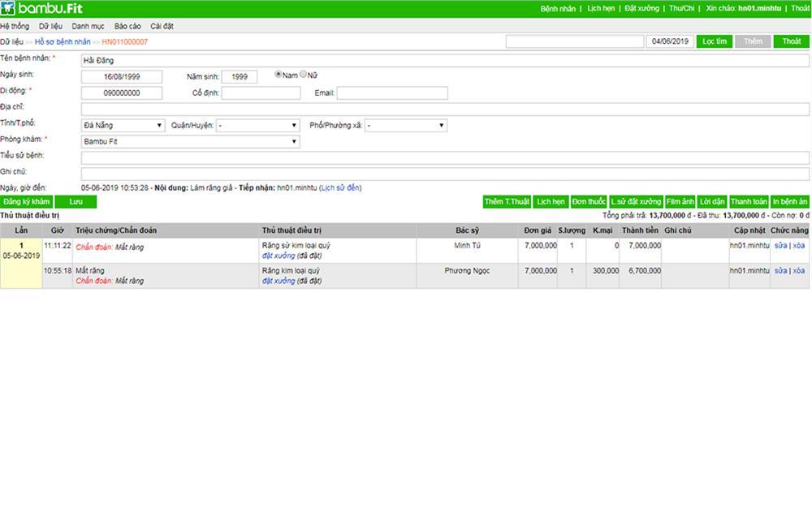Open the Hệ thống menu

point(15,26)
